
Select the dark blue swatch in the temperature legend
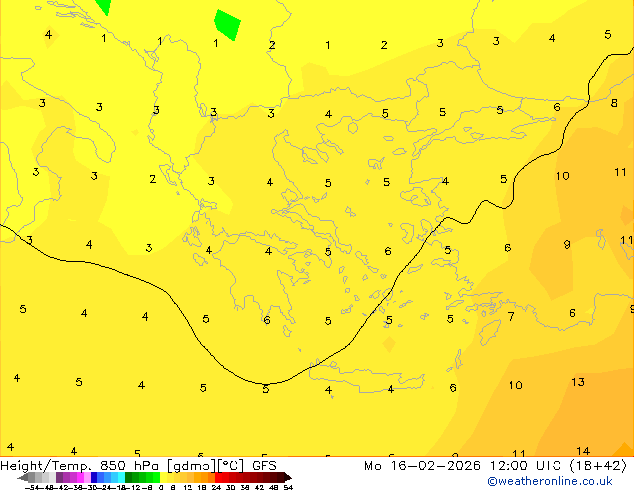(94, 477)
